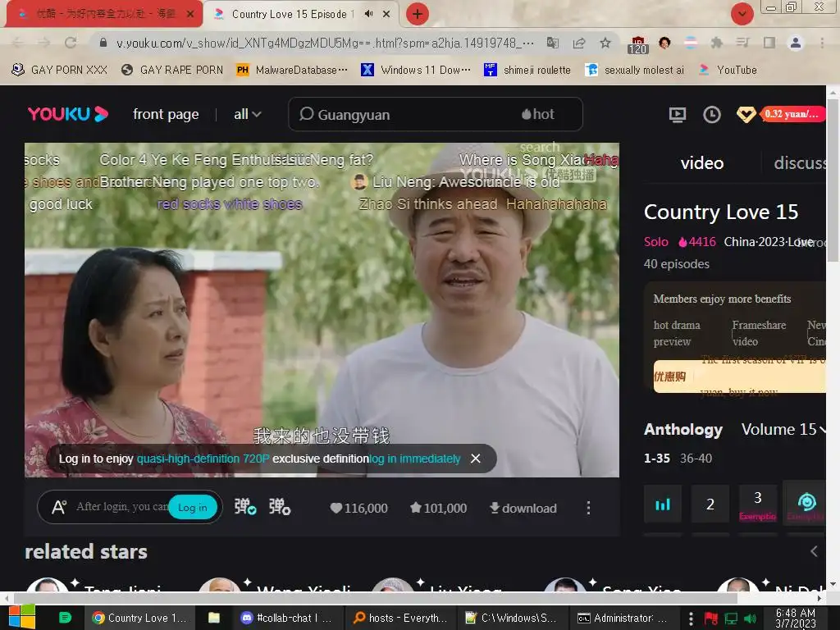Play episode 3
Viewport: 840px width, 630px height.
pos(757,504)
